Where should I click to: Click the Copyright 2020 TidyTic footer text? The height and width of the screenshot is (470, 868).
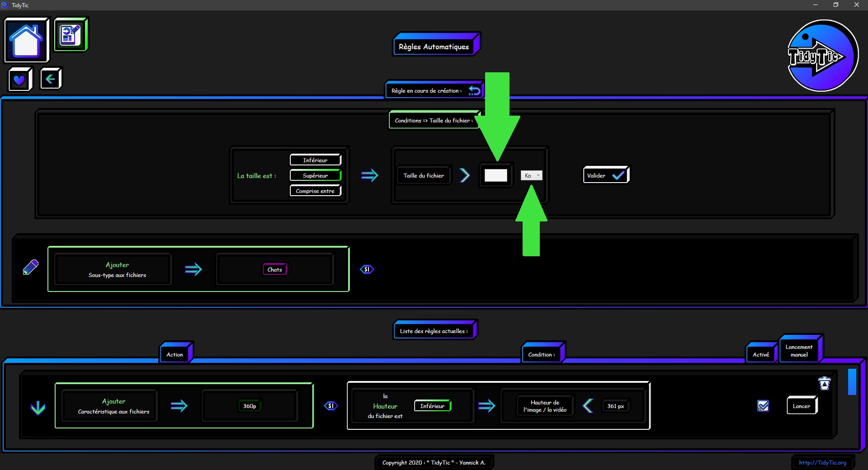[434, 462]
